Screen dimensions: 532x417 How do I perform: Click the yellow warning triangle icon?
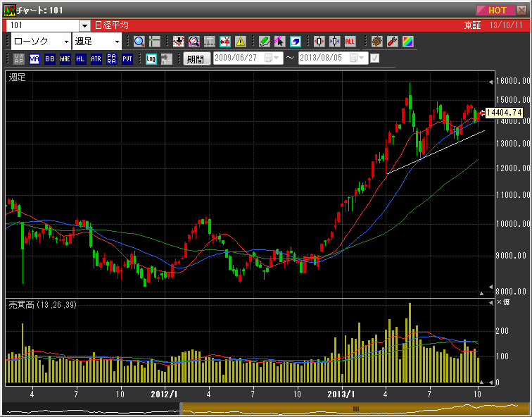[241, 42]
